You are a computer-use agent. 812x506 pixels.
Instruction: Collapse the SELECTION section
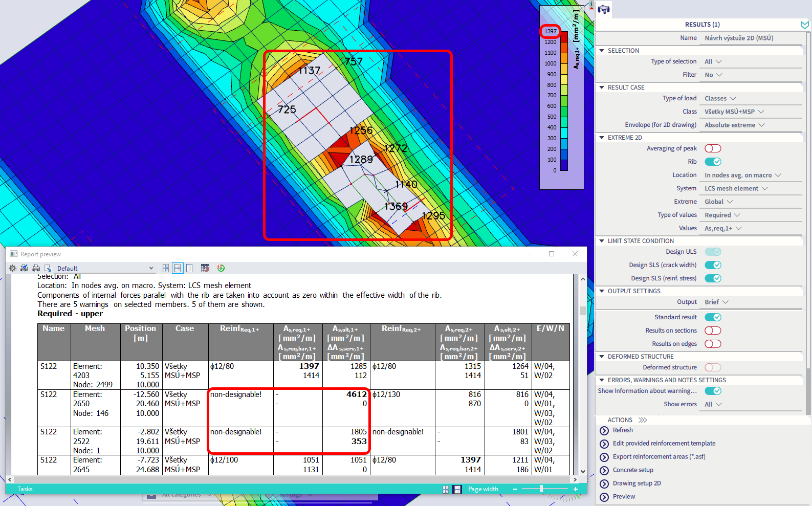(x=602, y=51)
